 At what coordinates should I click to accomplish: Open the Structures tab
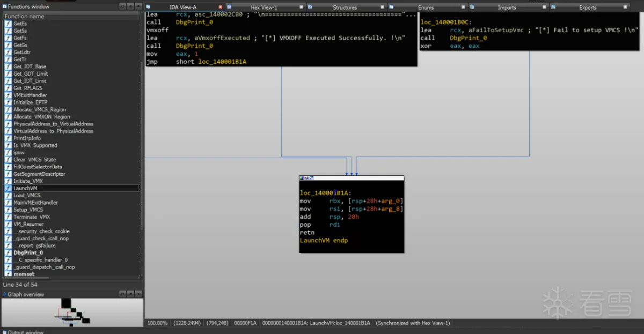pos(345,8)
